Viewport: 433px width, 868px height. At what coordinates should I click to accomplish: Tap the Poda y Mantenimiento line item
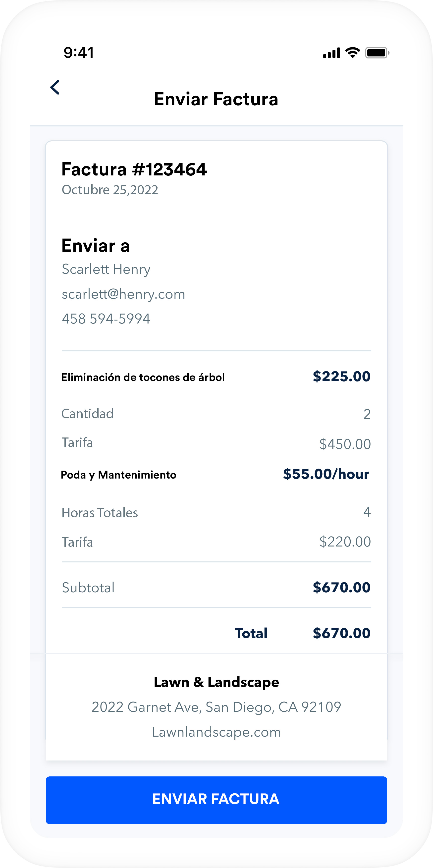click(x=118, y=475)
